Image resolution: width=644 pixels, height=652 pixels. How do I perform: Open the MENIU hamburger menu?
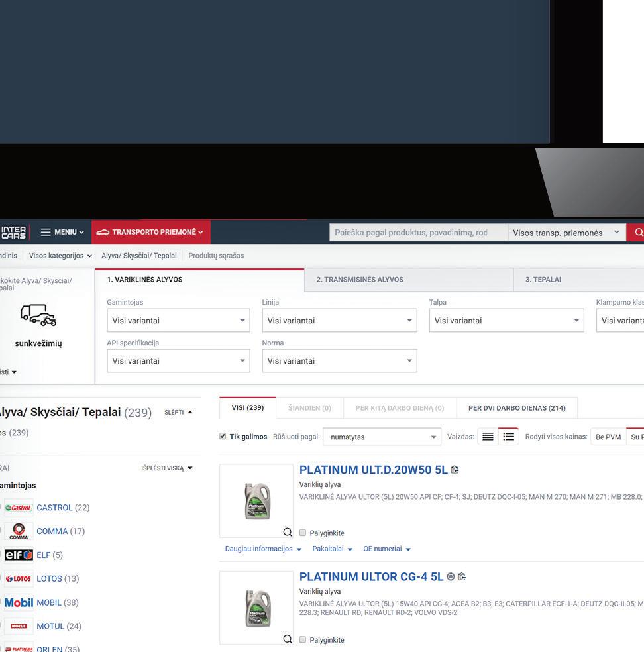(x=62, y=232)
